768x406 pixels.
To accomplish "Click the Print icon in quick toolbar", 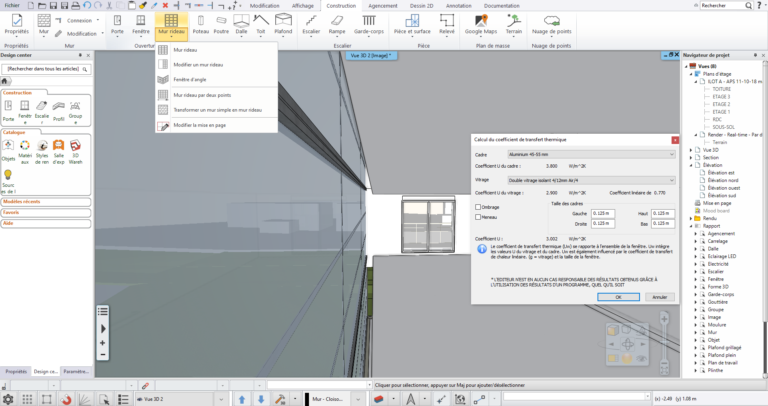I will pyautogui.click(x=75, y=5).
